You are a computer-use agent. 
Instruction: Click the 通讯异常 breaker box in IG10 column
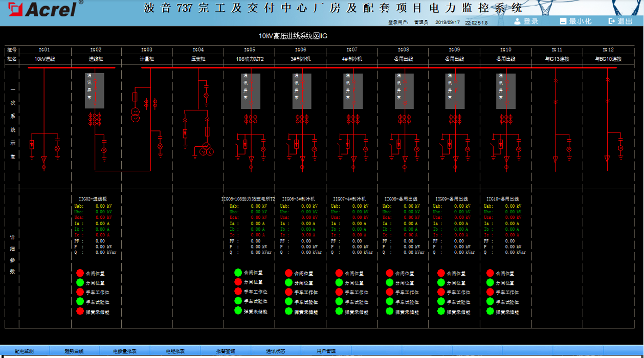click(506, 91)
